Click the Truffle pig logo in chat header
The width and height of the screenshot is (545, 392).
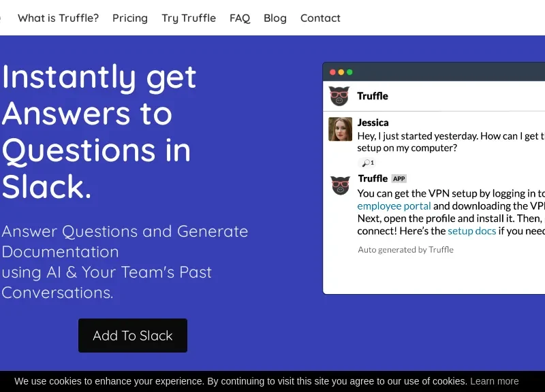(x=339, y=96)
